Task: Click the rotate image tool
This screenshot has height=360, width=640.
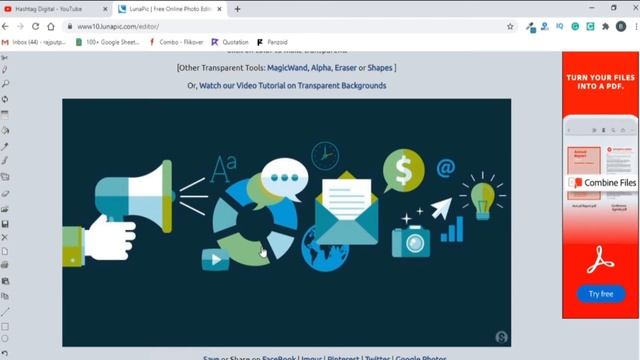Action: coord(5,99)
